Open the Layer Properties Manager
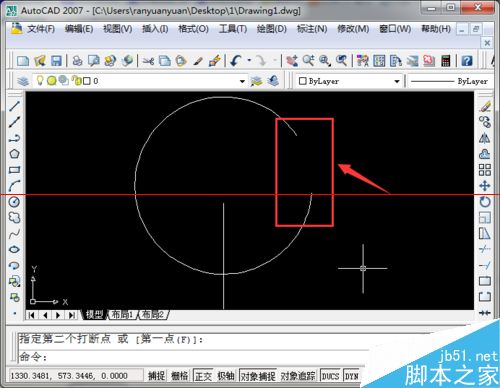The height and width of the screenshot is (388, 500). [x=23, y=81]
